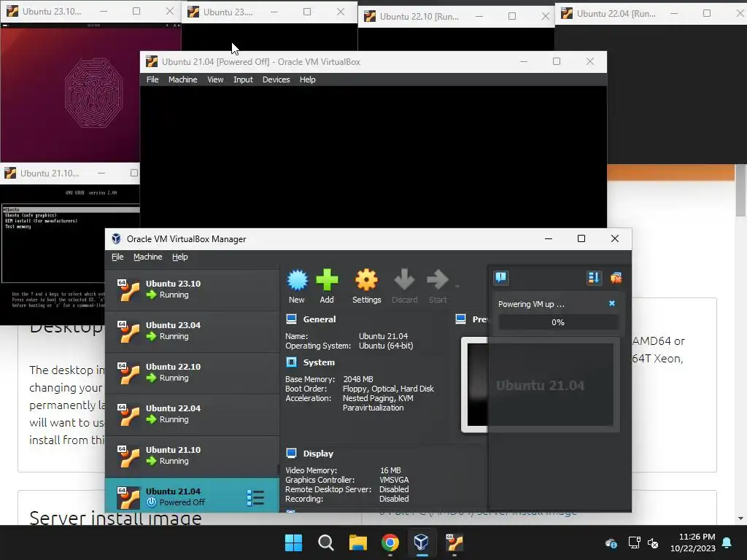Open File menu in Ubuntu 21.04 VM window
Viewport: 747px width, 560px height.
(x=152, y=79)
